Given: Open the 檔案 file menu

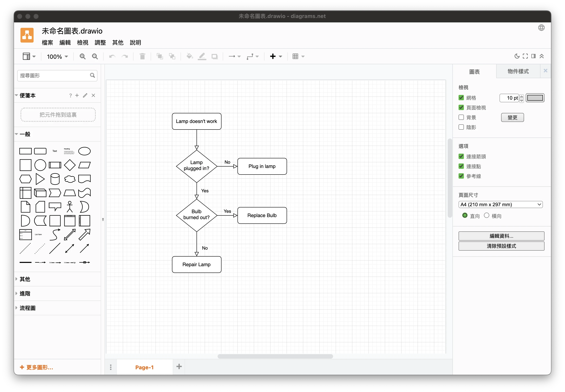Looking at the screenshot, I should coord(47,43).
